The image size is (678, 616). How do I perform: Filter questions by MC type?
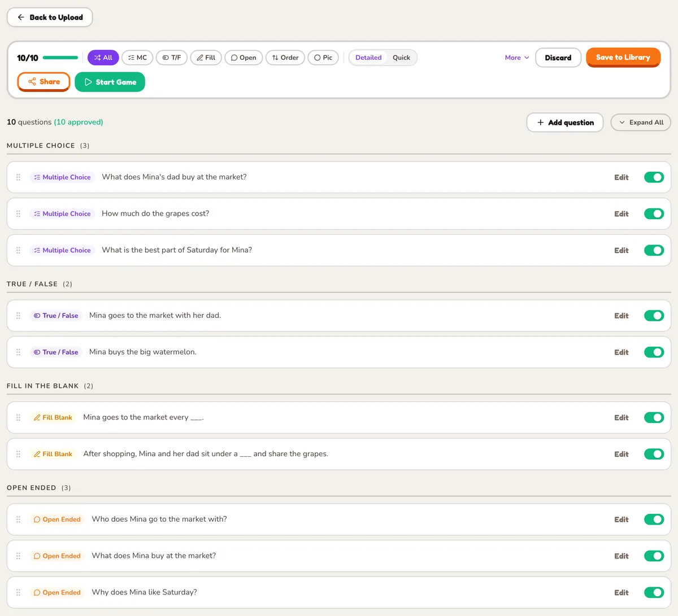coord(137,58)
